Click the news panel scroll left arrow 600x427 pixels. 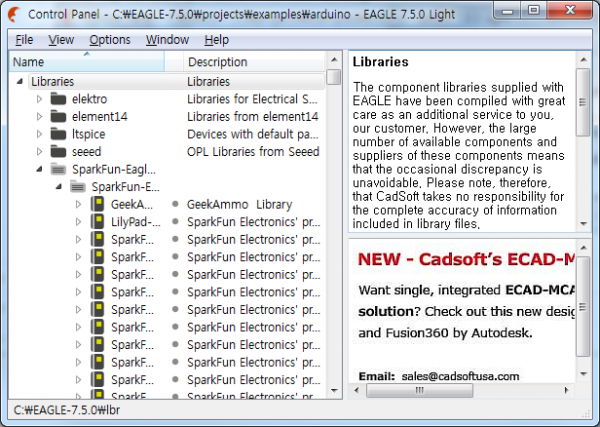pyautogui.click(x=357, y=391)
